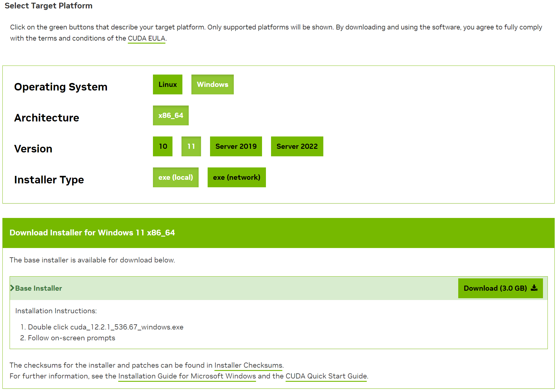Select the Windows operating system button

212,84
